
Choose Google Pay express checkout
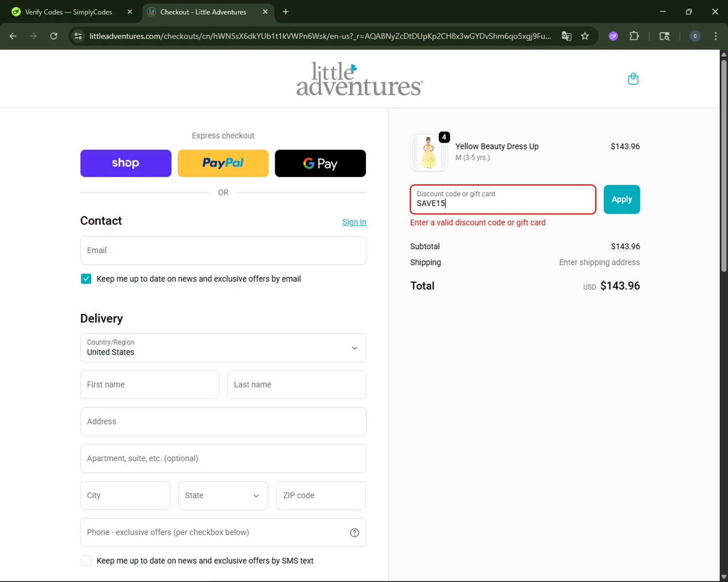coord(320,163)
